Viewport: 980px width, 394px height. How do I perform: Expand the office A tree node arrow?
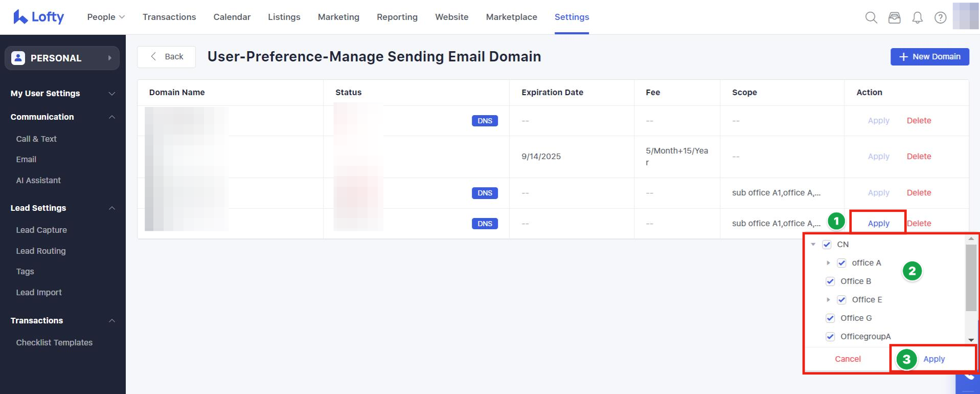coord(828,263)
